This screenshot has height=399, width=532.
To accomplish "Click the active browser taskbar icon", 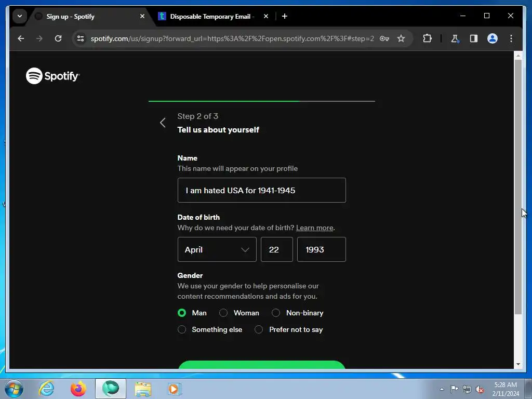I will (111, 389).
